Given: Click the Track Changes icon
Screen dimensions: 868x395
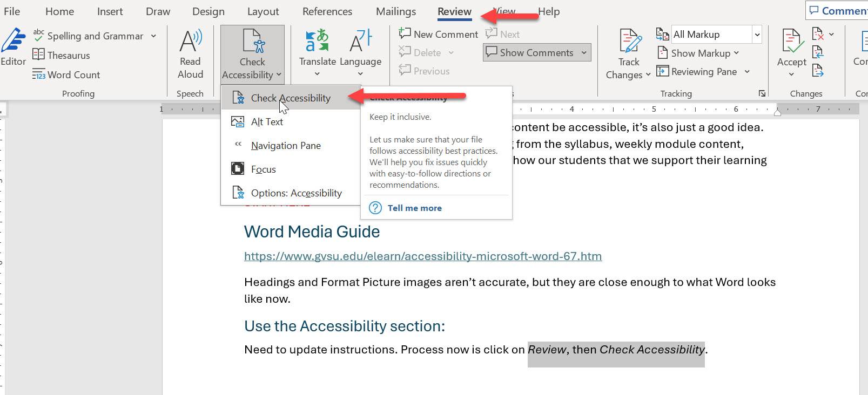Looking at the screenshot, I should (629, 42).
